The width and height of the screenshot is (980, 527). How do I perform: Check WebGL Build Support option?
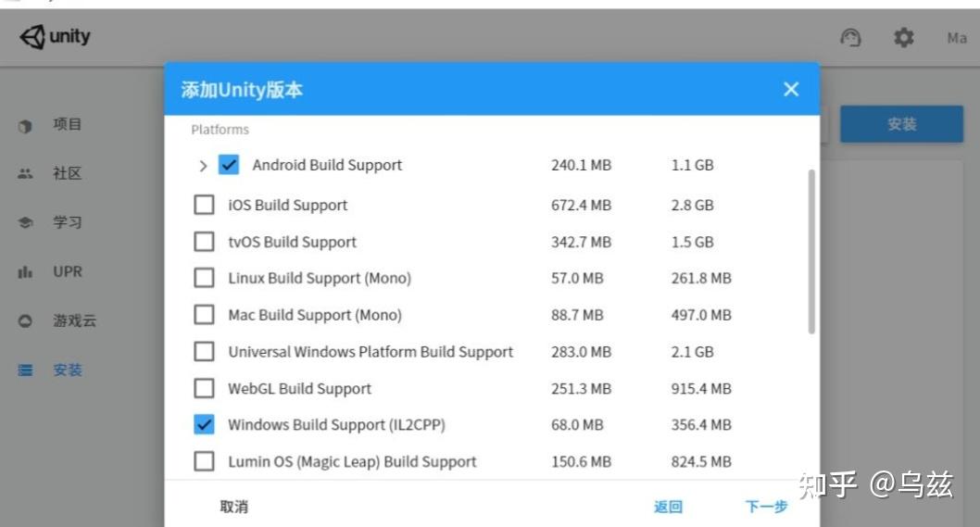[x=204, y=388]
